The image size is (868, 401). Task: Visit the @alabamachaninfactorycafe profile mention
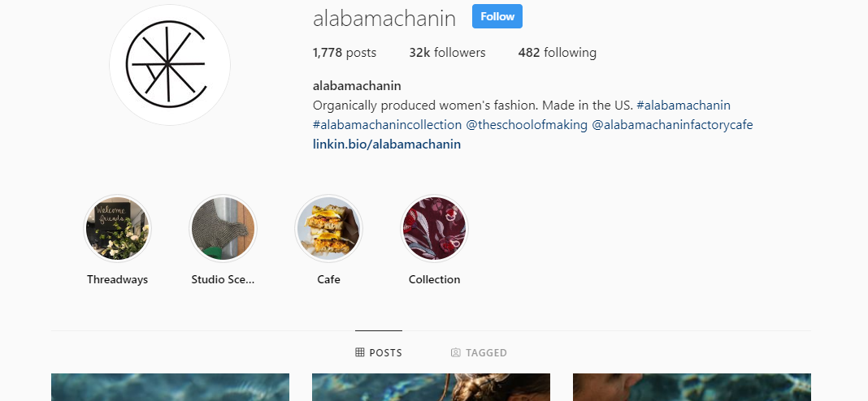pos(672,125)
